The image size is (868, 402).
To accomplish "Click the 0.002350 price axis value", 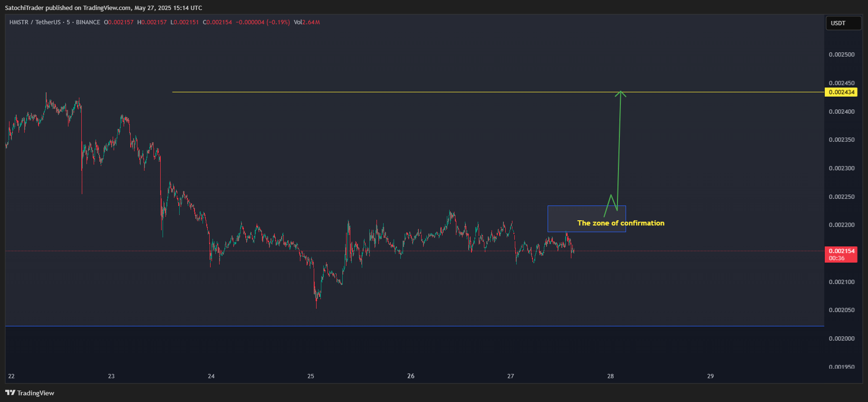I will click(841, 140).
